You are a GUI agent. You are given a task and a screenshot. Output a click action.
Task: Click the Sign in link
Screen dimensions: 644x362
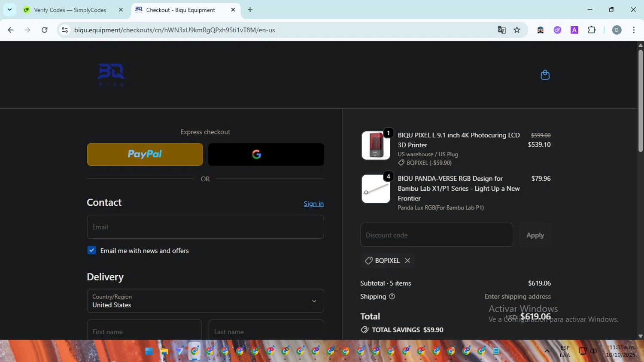pyautogui.click(x=314, y=204)
